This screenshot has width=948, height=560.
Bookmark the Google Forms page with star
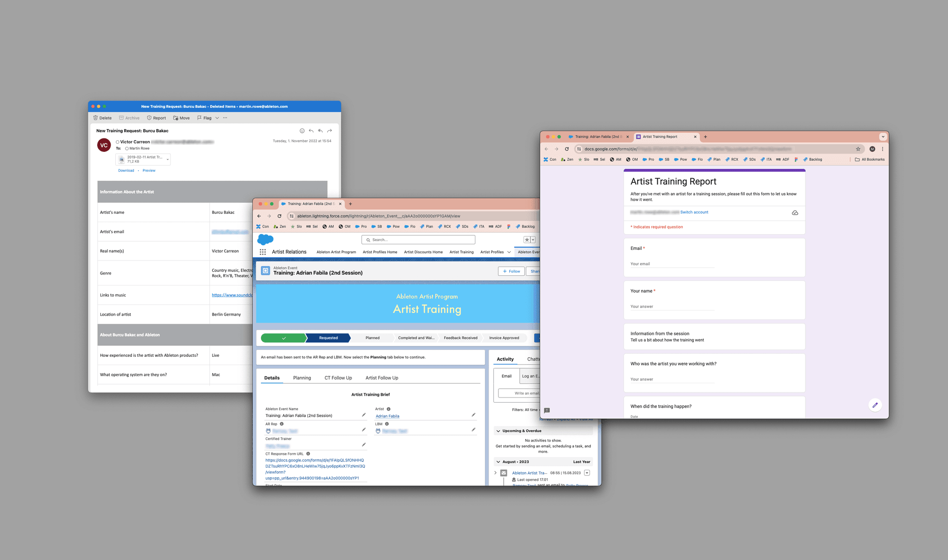(858, 149)
